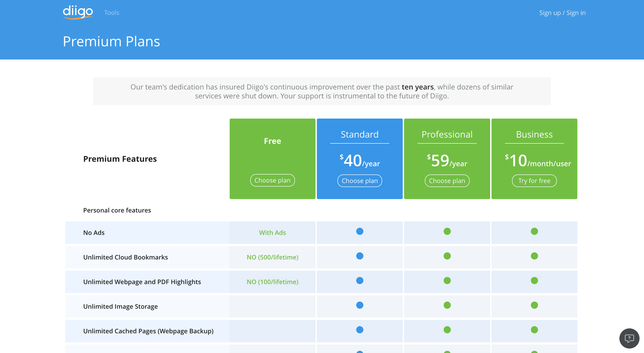Click the Premium Features heading
Screen dimensions: 644x353
(x=120, y=159)
